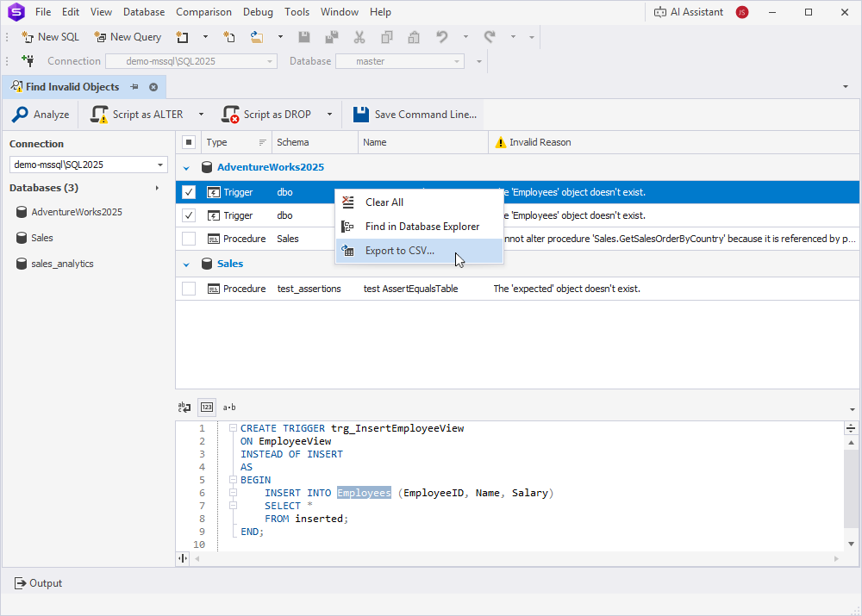862x616 pixels.
Task: Click 'test AssertEqualsTable' name cell
Action: pos(410,289)
